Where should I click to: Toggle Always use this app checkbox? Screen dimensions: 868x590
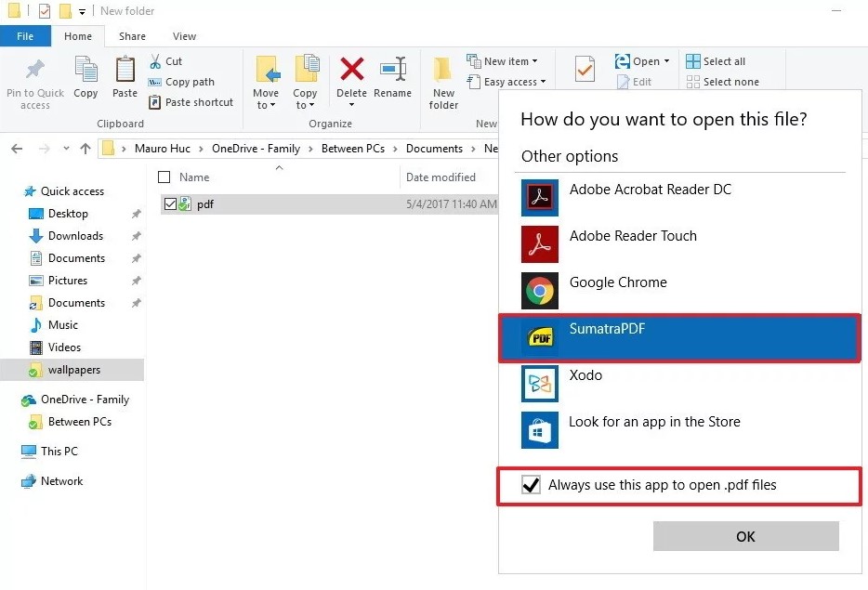coord(532,485)
